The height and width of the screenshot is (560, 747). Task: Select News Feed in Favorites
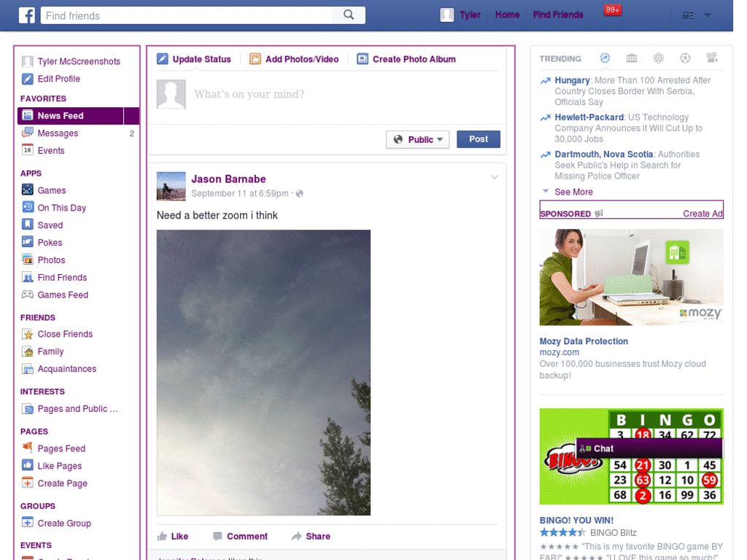pos(78,116)
